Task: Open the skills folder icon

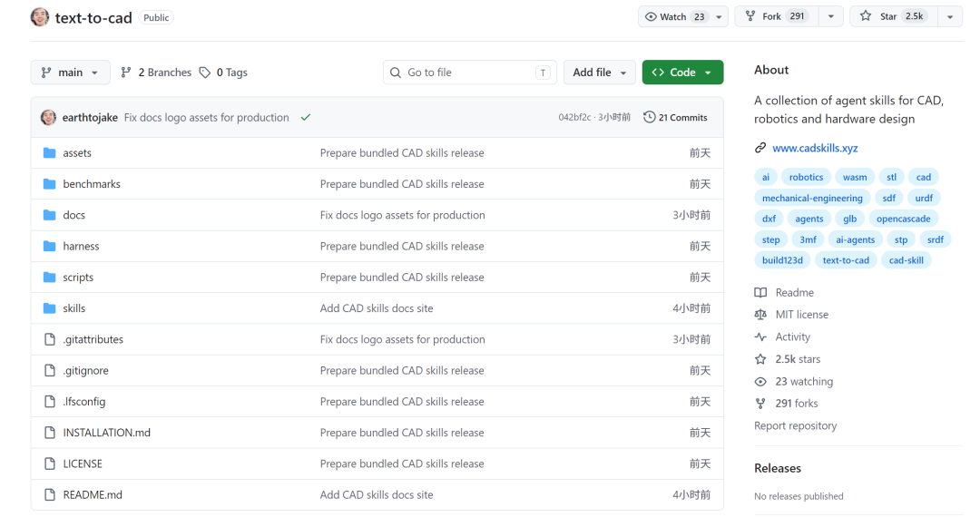Action: (x=49, y=308)
